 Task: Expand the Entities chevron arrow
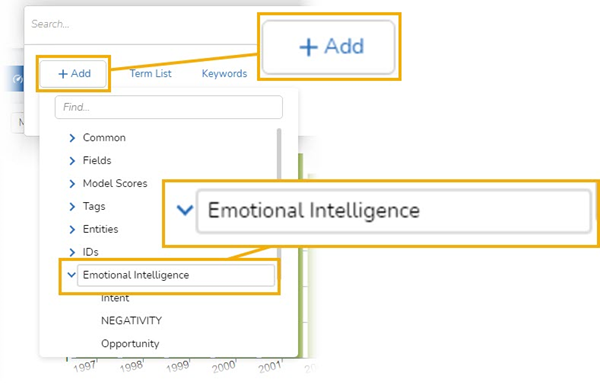tap(72, 229)
